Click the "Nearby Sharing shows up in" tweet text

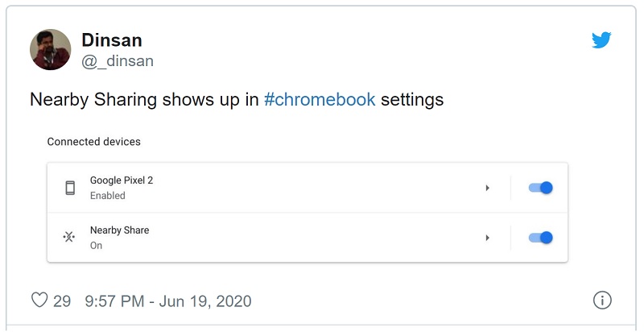click(x=143, y=100)
